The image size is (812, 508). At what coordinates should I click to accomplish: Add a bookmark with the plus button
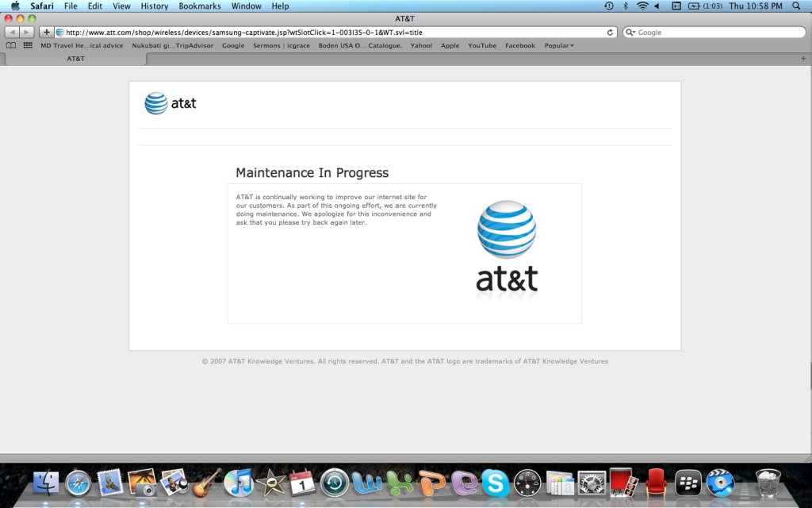(46, 32)
